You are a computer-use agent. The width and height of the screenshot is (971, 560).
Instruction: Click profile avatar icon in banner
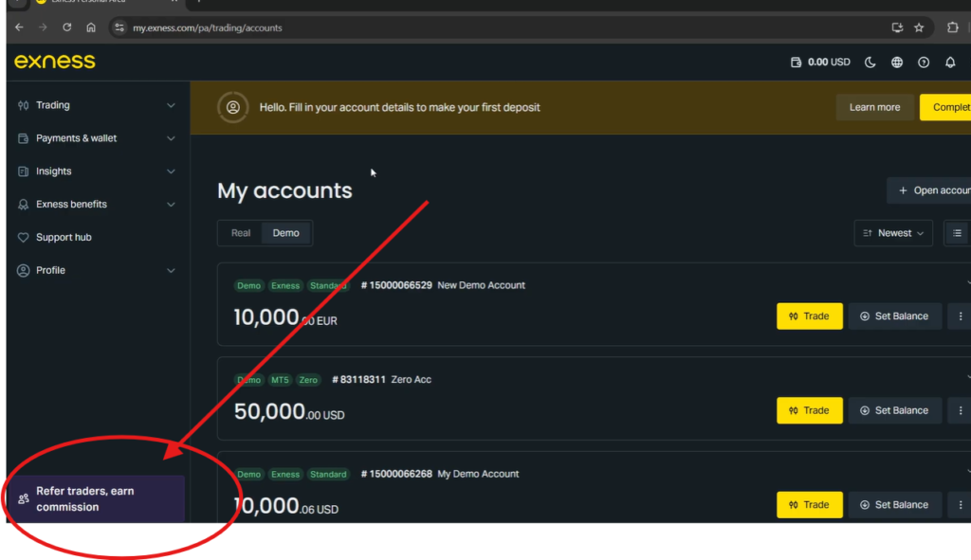pos(233,107)
